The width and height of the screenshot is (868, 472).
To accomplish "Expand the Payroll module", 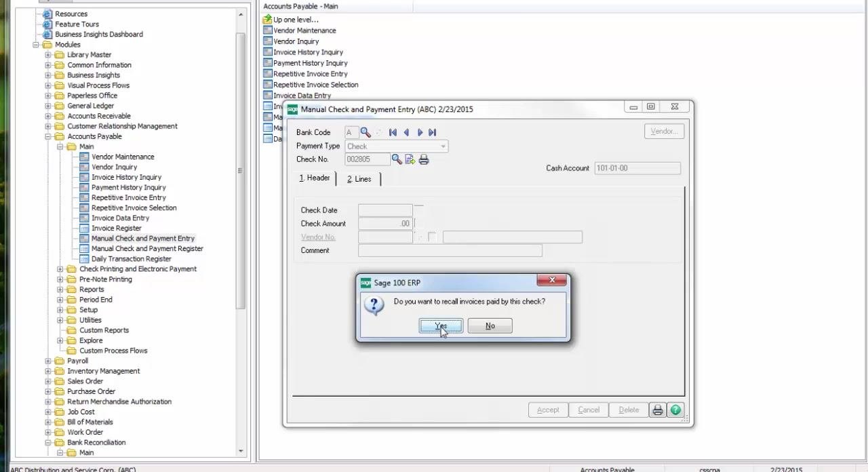I will point(48,361).
